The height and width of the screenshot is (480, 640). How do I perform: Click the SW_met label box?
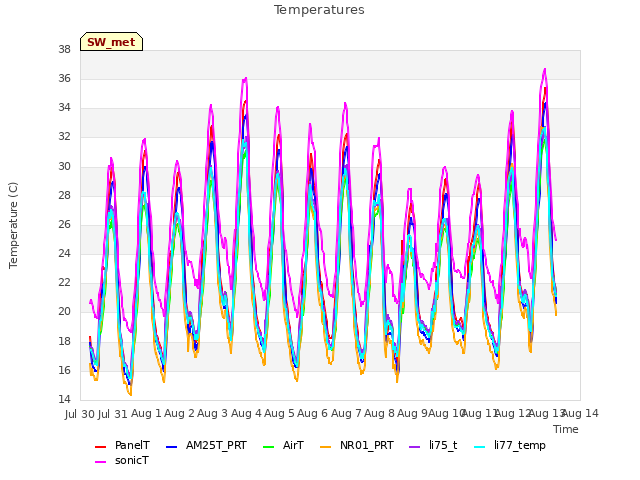(111, 42)
